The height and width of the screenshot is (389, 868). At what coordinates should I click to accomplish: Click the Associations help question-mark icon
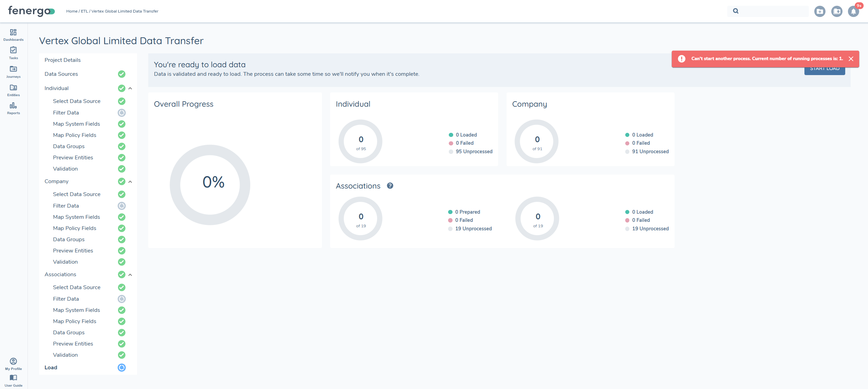(x=390, y=186)
